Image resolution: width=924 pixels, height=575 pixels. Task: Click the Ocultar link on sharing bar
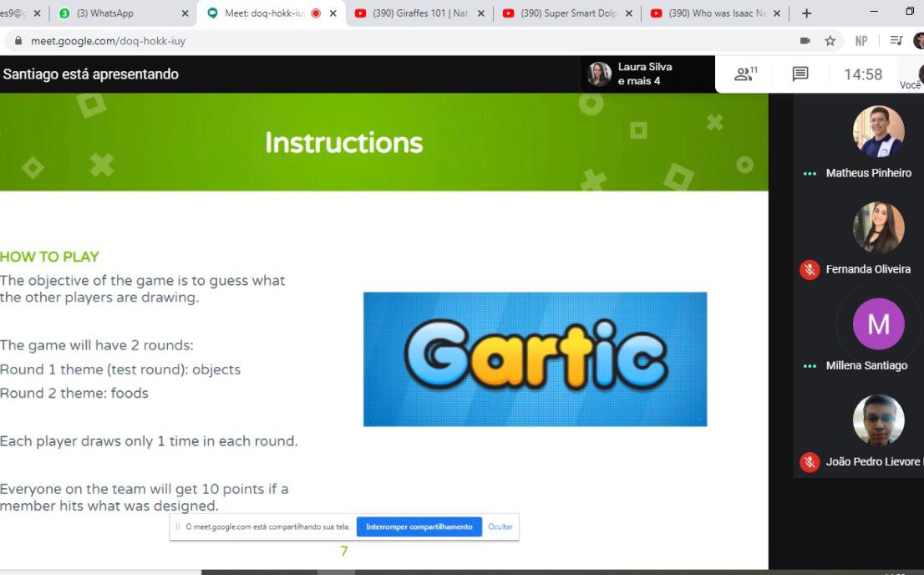click(500, 527)
